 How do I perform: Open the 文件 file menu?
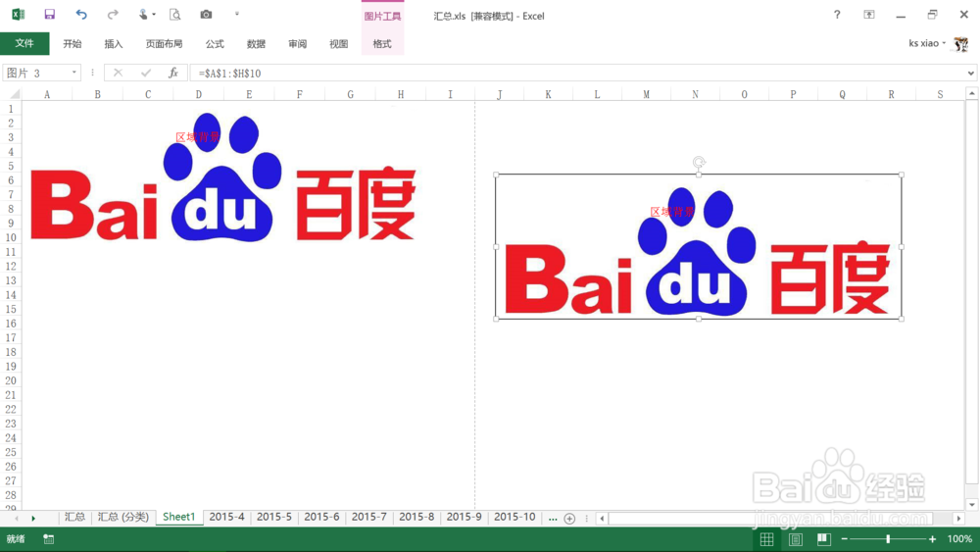(x=24, y=43)
